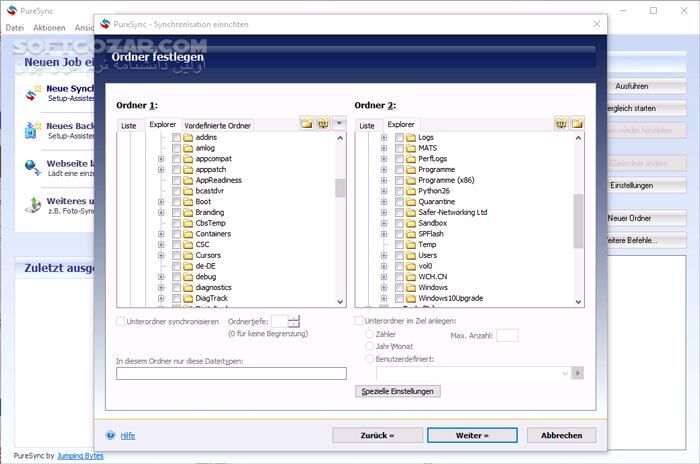This screenshot has height=464, width=700.
Task: Check the Boot folder checkbox
Action: point(176,201)
